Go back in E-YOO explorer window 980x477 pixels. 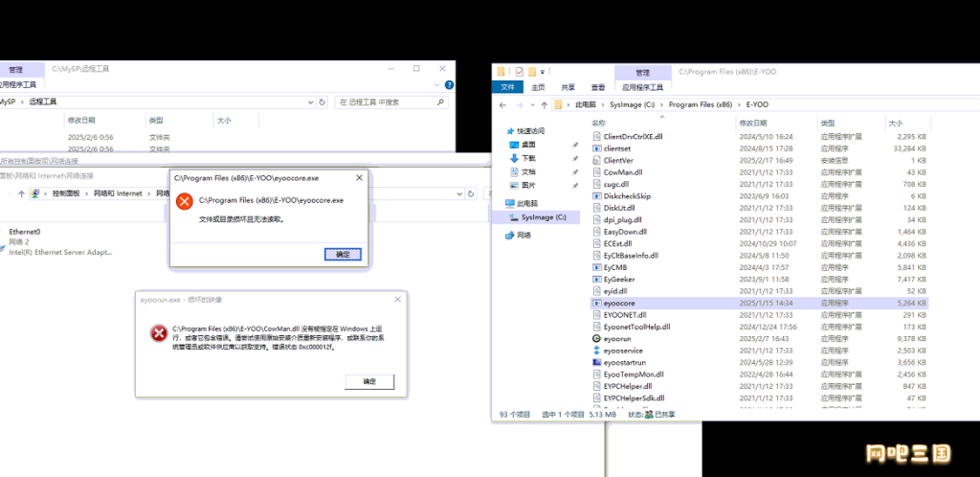coord(502,105)
